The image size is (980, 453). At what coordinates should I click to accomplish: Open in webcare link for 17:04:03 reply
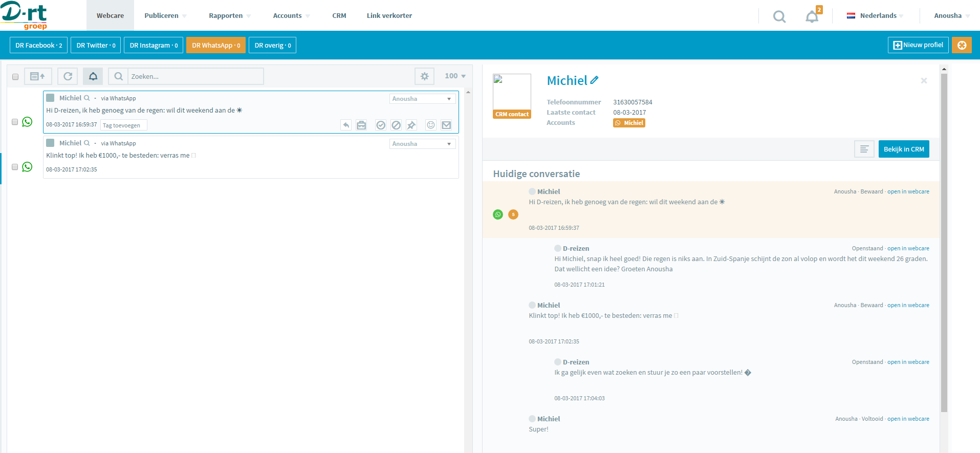(908, 362)
